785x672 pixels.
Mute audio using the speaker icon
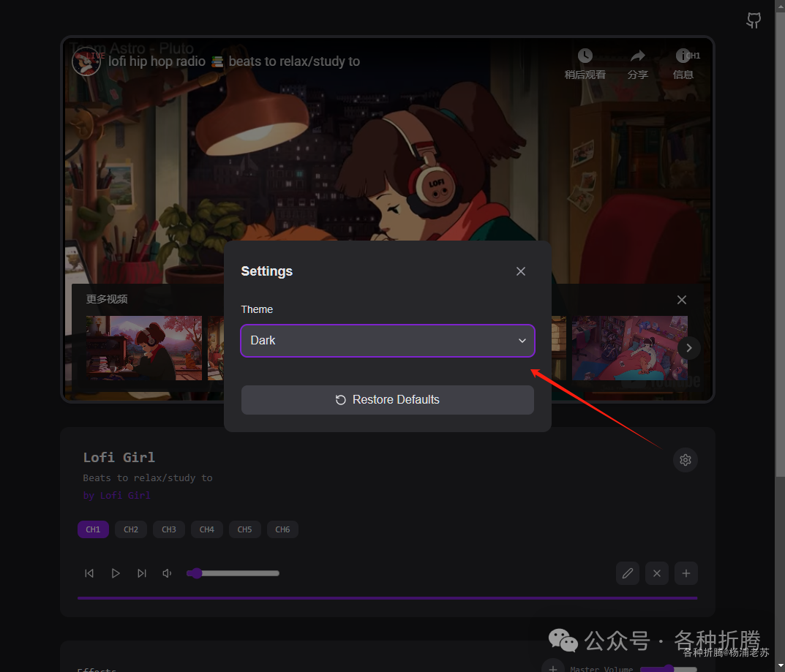(x=168, y=573)
